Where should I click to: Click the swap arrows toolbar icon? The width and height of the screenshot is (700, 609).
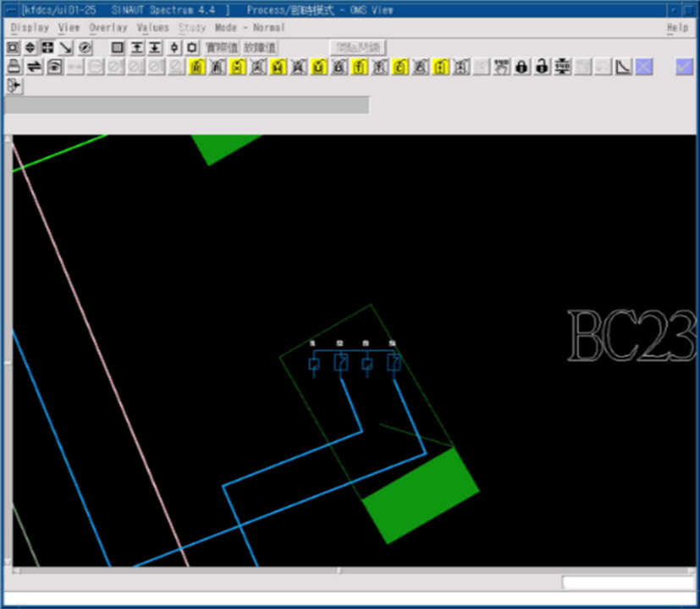(x=34, y=67)
